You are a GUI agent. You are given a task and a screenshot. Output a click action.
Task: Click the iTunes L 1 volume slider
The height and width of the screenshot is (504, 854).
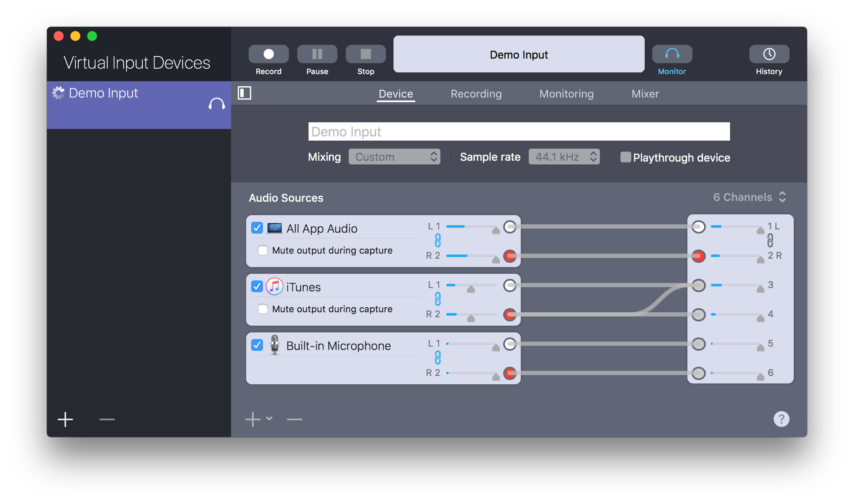(471, 286)
